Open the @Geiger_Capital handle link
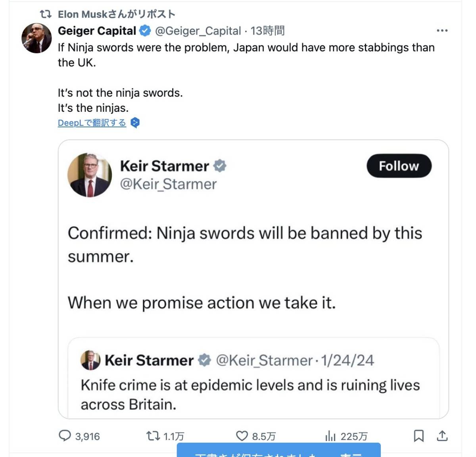 click(198, 31)
